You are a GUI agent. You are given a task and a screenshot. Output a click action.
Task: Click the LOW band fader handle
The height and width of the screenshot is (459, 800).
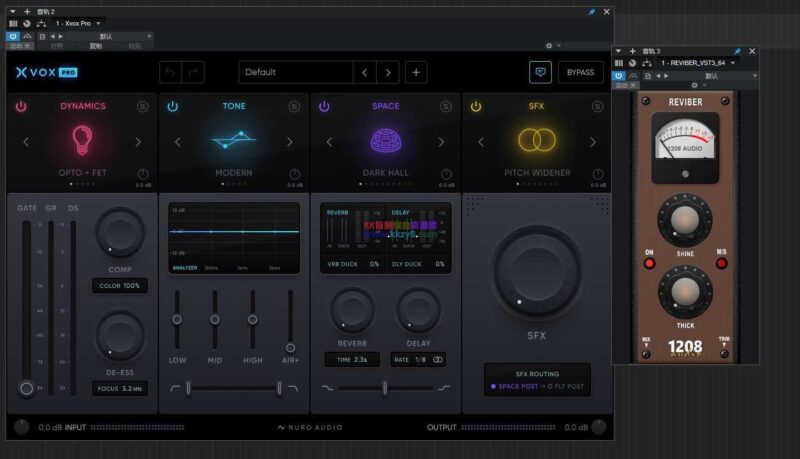pyautogui.click(x=177, y=320)
